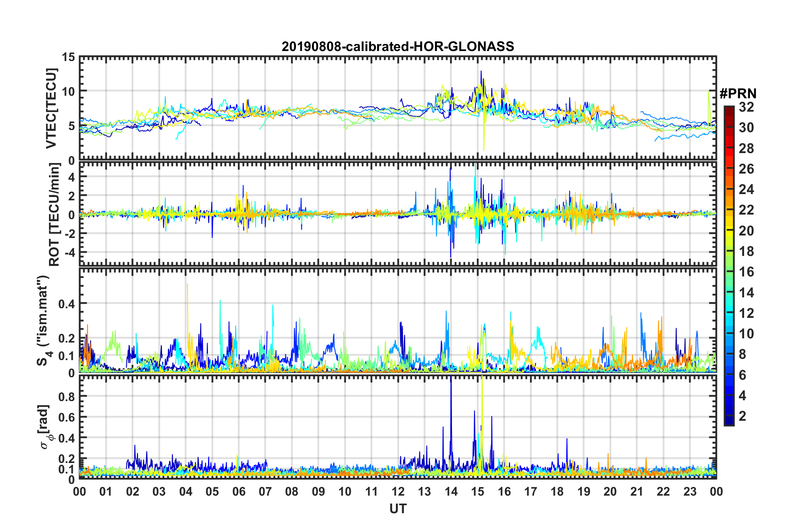796x532 pixels.
Task: Click the ROT axis tick label 4
Action: (x=72, y=177)
